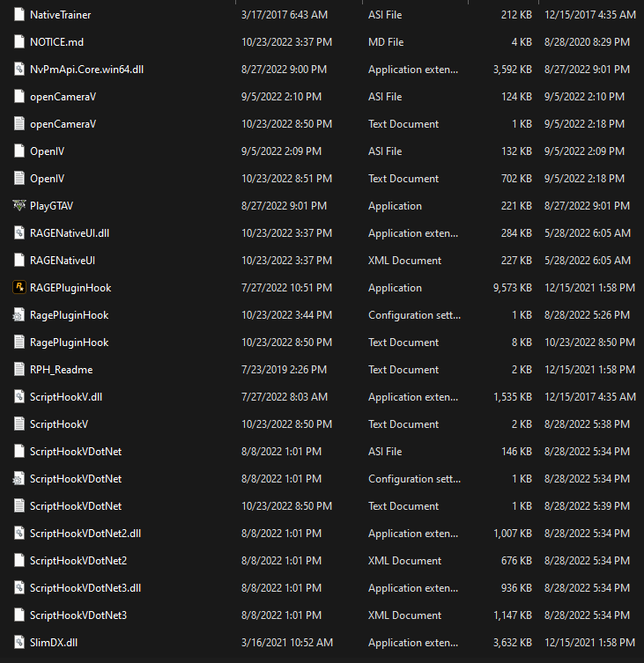The height and width of the screenshot is (663, 644).
Task: Click the date 7/27/2022 8:03 AM
Action: pyautogui.click(x=285, y=396)
